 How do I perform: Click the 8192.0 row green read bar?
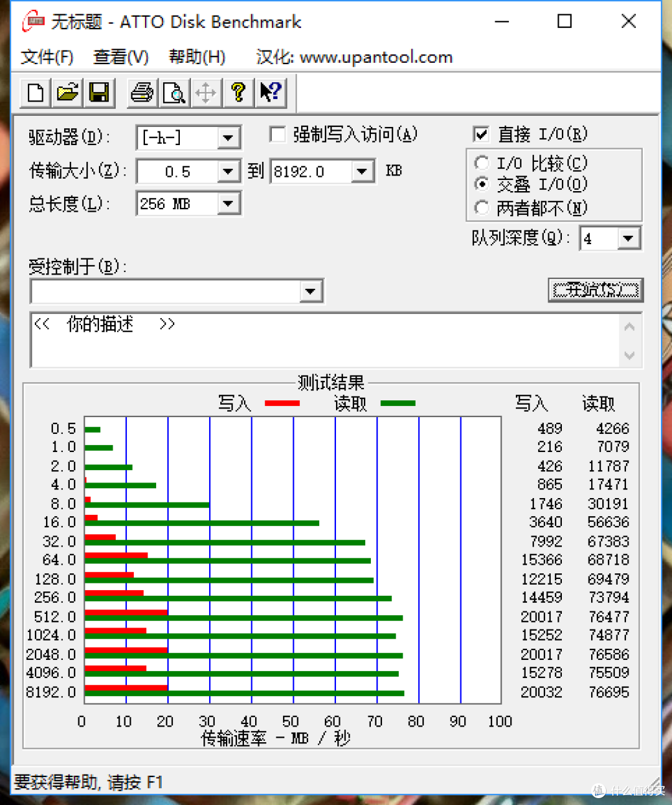point(245,693)
